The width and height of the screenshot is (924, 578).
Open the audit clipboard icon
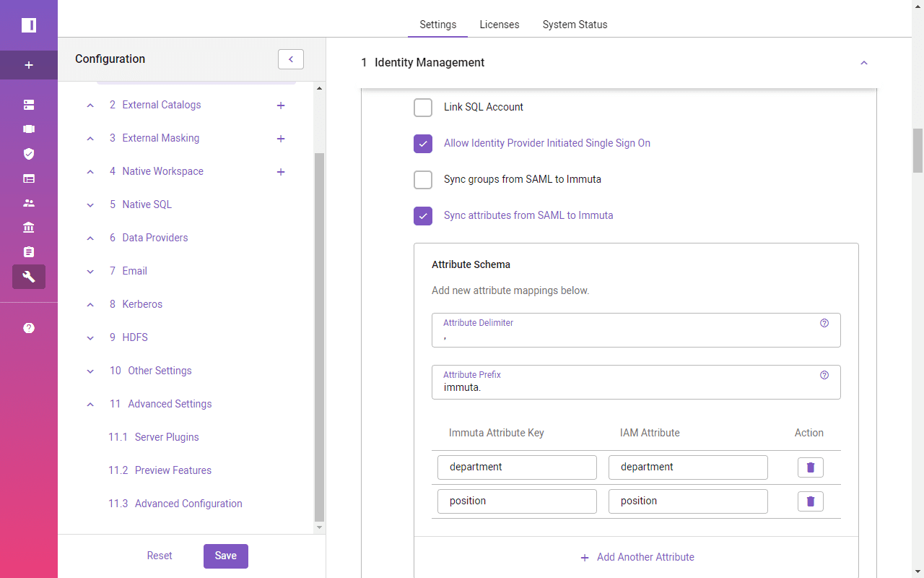[29, 252]
